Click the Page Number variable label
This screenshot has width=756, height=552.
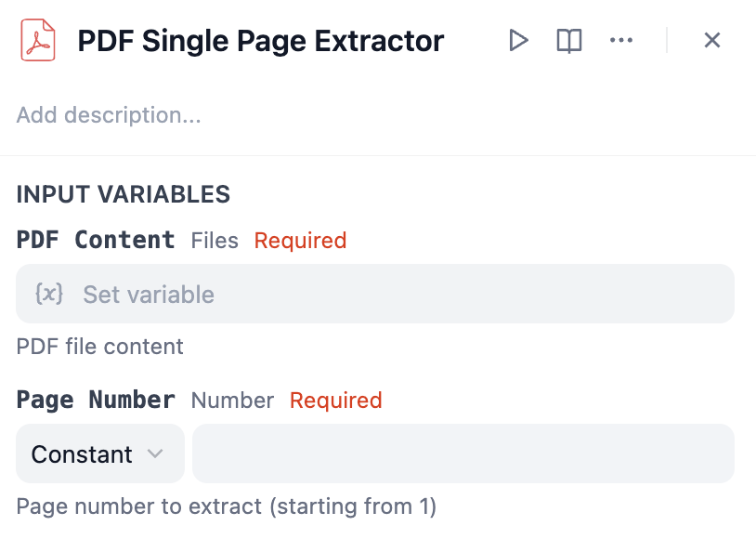tap(96, 400)
